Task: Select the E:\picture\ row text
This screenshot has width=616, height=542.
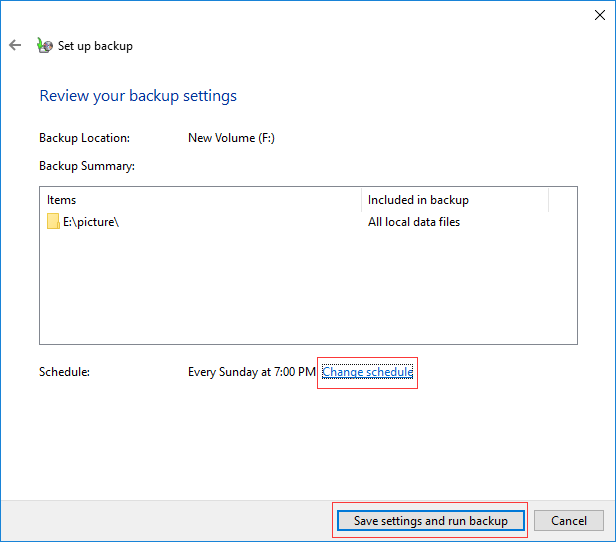Action: tap(91, 222)
